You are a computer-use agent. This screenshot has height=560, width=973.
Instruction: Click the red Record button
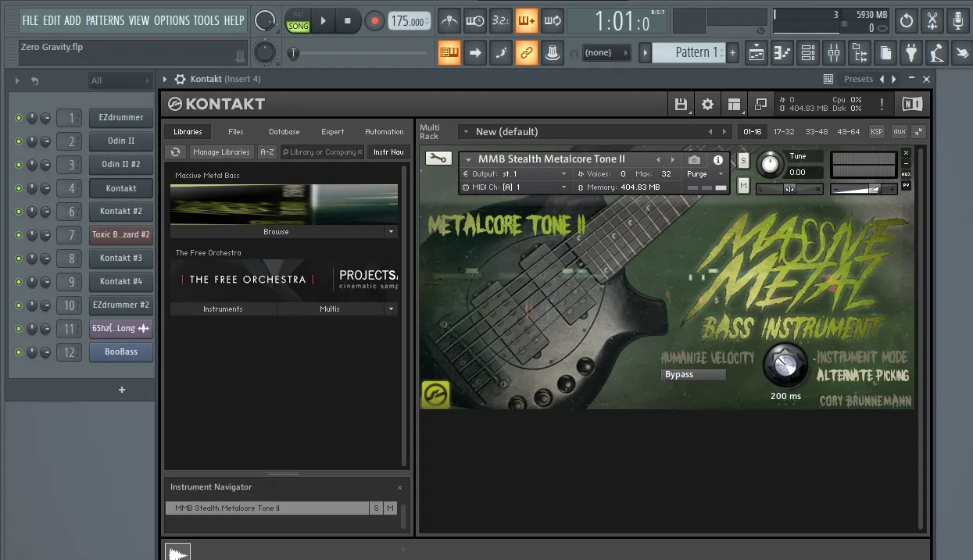(374, 21)
